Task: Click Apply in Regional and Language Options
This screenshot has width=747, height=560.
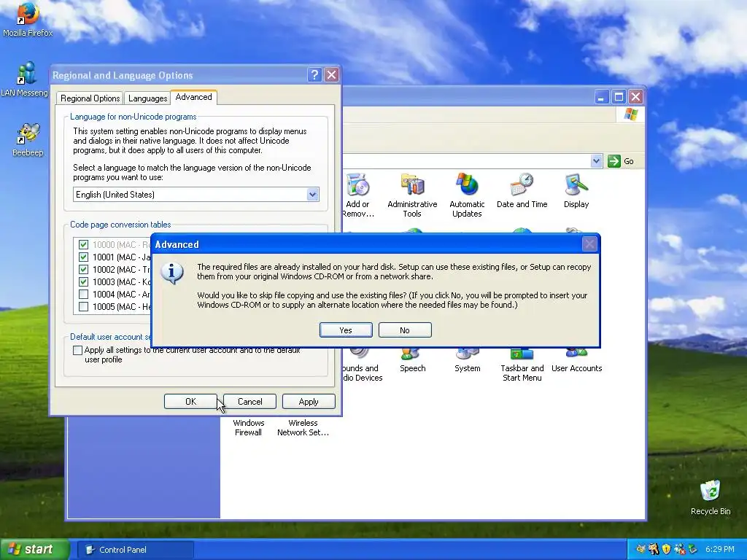Action: pos(309,402)
